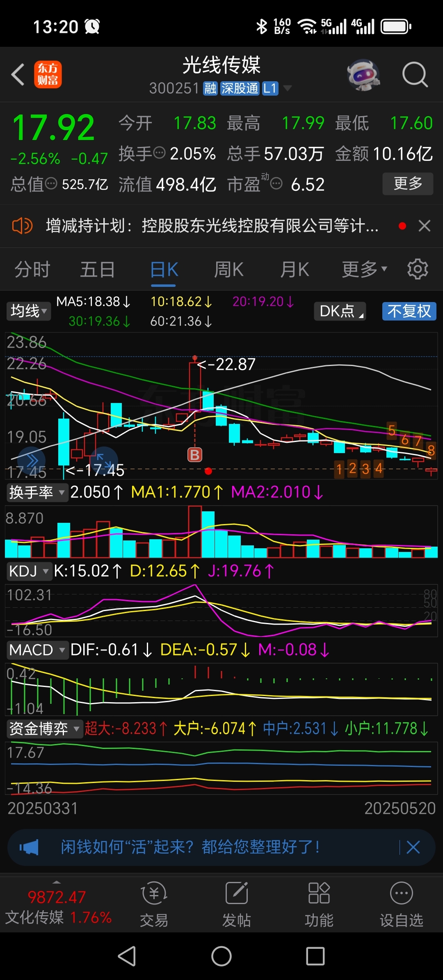The image size is (443, 980).
Task: Tap the 更多 quote details button
Action: [408, 183]
